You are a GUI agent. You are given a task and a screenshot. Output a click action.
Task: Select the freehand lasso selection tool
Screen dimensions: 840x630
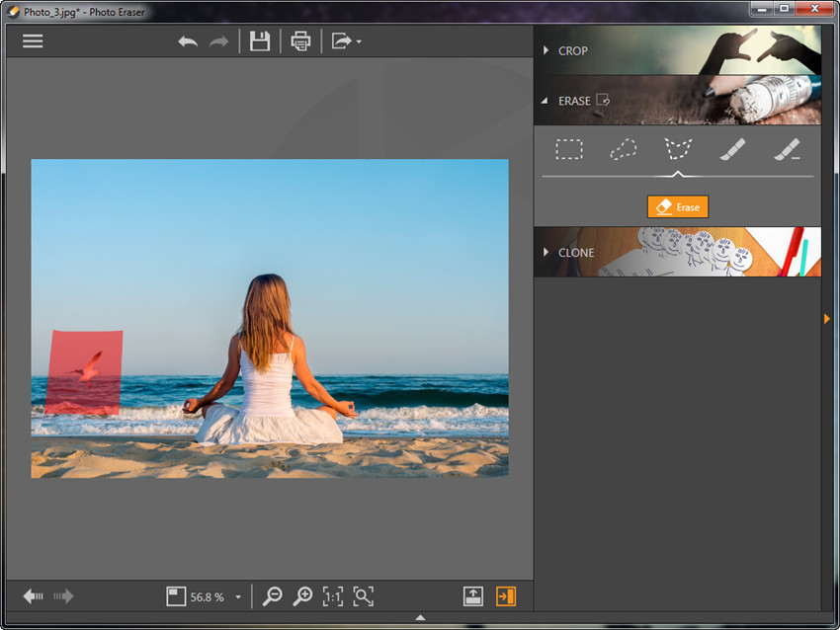point(624,149)
